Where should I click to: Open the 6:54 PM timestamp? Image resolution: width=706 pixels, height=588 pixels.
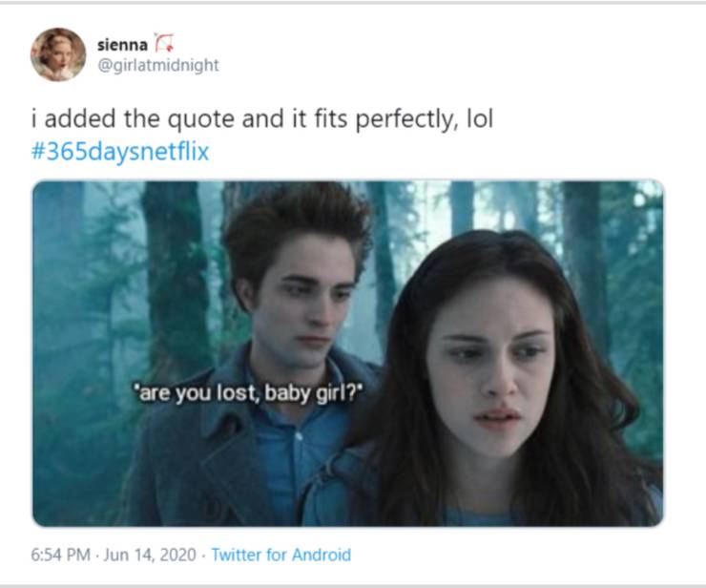coord(60,555)
